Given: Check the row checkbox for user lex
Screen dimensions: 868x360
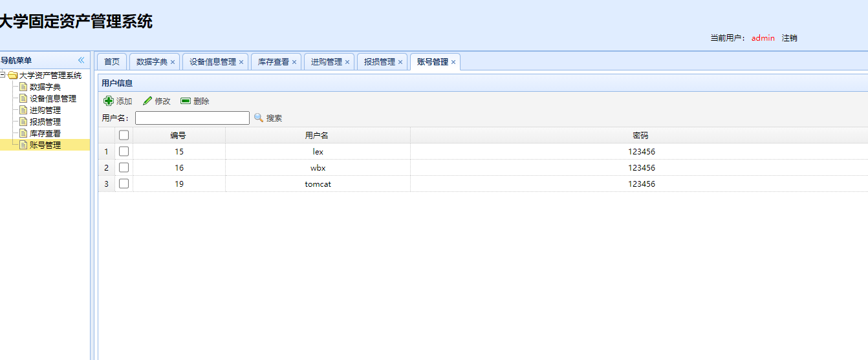Looking at the screenshot, I should click(x=124, y=151).
